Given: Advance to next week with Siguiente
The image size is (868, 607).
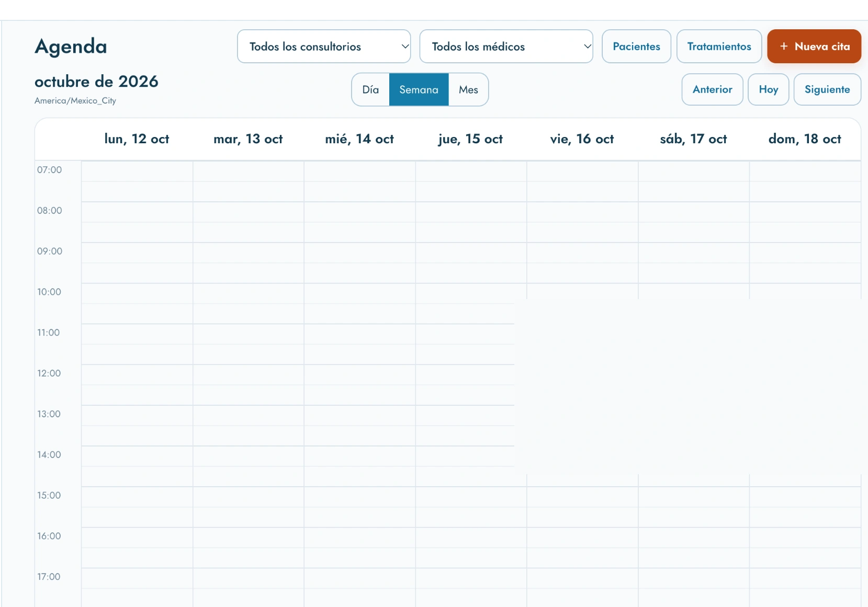Looking at the screenshot, I should click(x=827, y=89).
